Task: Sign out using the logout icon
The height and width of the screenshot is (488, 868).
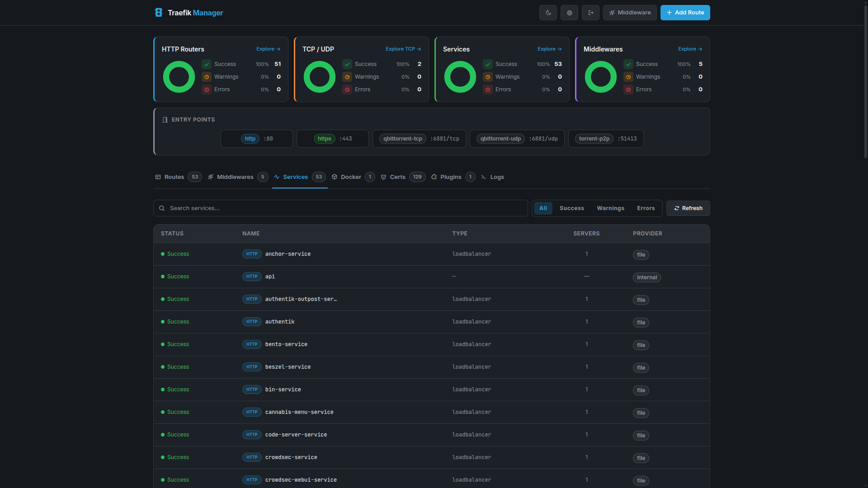Action: 590,13
